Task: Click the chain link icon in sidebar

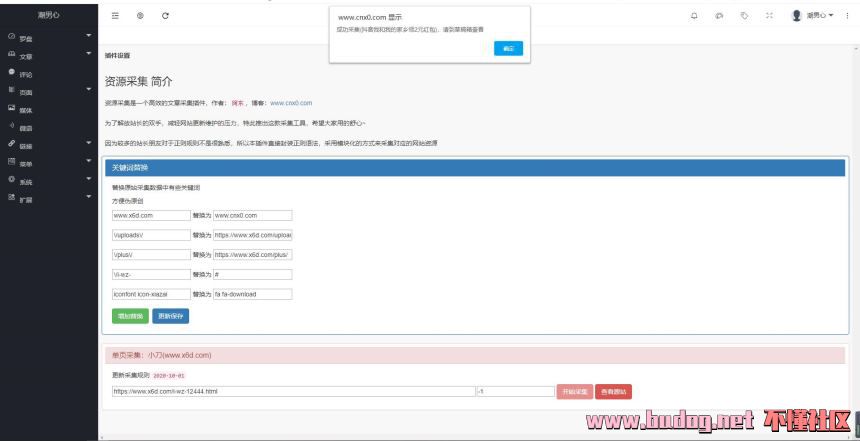Action: tap(12, 143)
